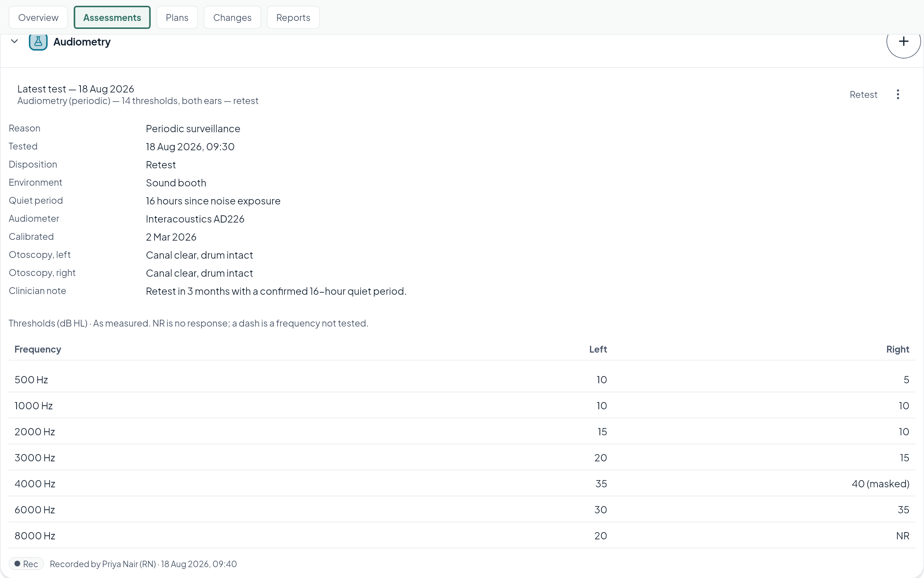The image size is (924, 578).
Task: Click the '1000 Hz' row label
Action: pos(34,406)
